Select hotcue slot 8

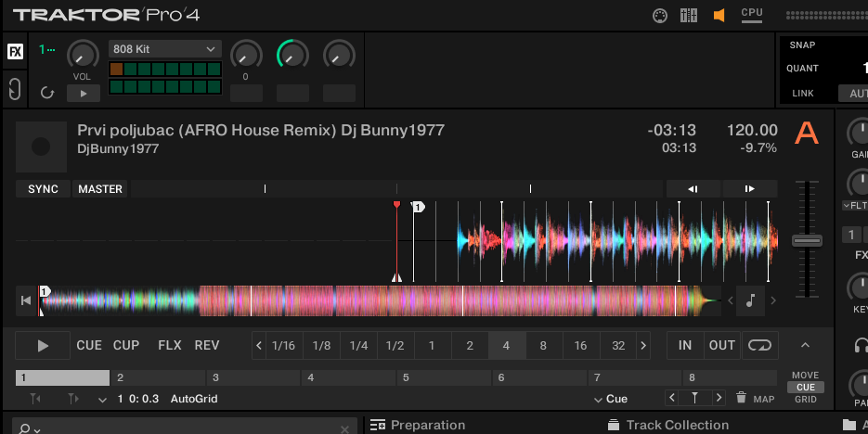click(730, 377)
